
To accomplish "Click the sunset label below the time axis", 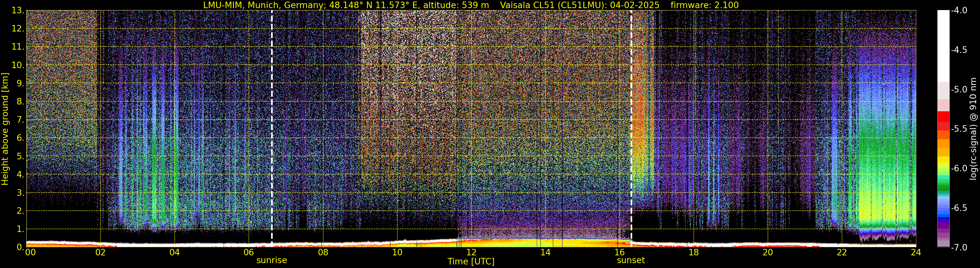I will point(631,261).
